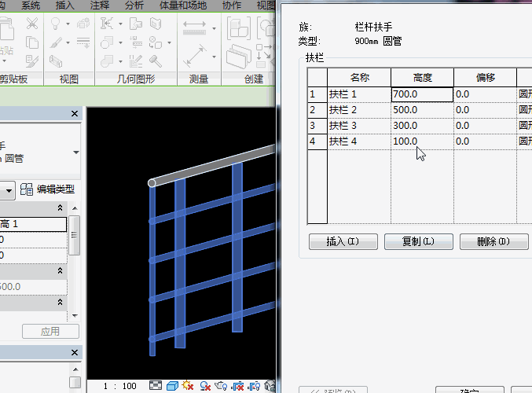Click the Cut scissors icon in the ribbon
The width and height of the screenshot is (532, 393).
(32, 24)
